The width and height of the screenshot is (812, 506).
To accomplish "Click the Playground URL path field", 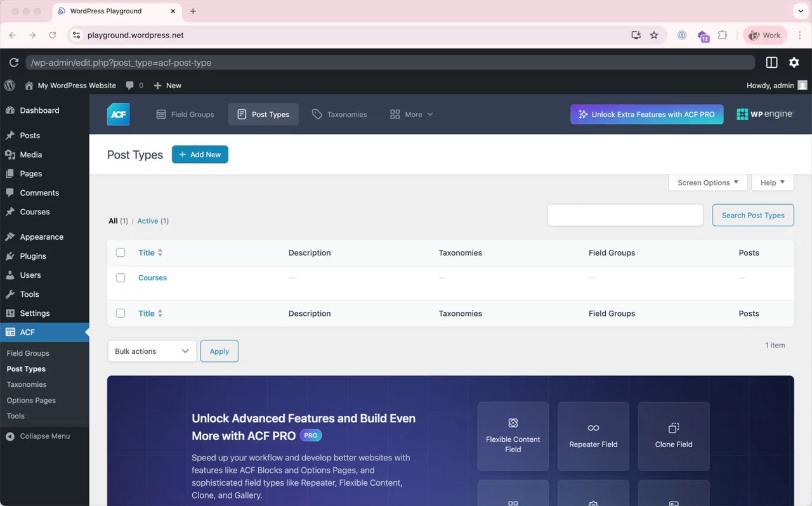I will tap(390, 62).
